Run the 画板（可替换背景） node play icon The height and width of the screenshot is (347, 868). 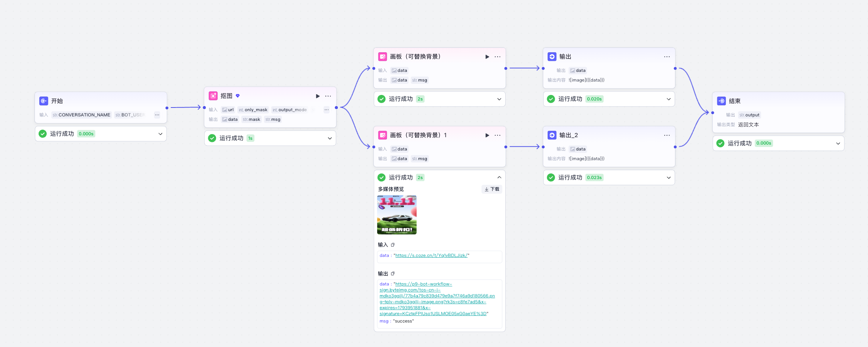(487, 57)
